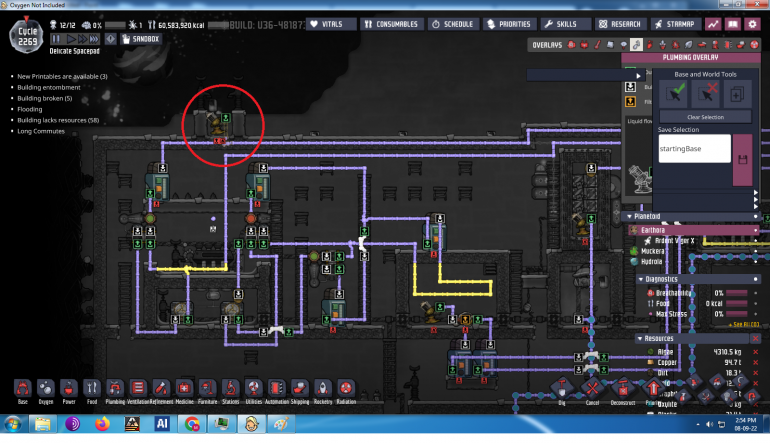770x443 pixels.
Task: Open the Consumables tab
Action: click(x=391, y=24)
